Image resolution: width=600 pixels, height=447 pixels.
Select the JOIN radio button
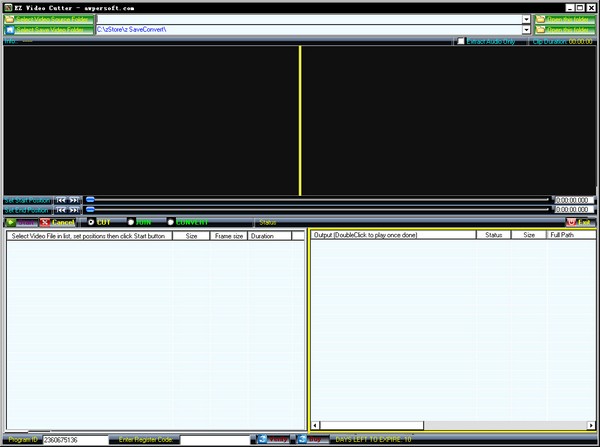click(x=131, y=222)
